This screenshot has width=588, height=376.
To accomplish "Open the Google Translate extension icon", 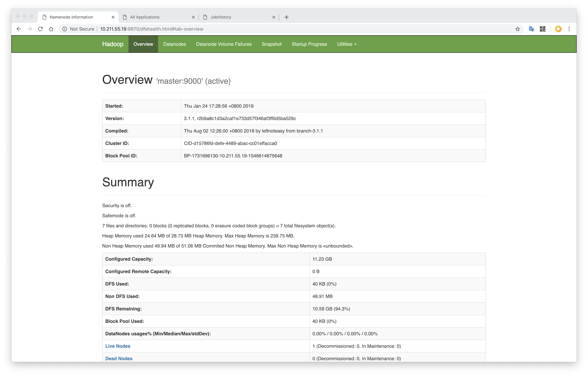I will click(x=532, y=29).
